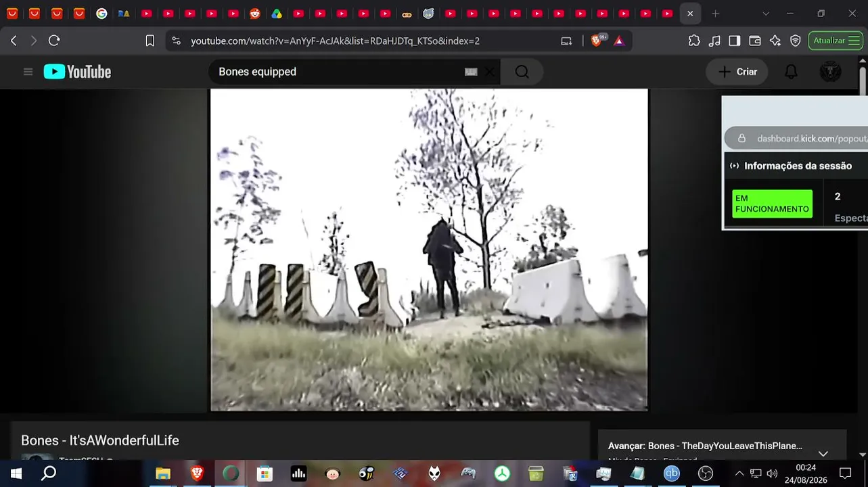Open Microsoft Store from the taskbar
The width and height of the screenshot is (868, 487).
[265, 473]
